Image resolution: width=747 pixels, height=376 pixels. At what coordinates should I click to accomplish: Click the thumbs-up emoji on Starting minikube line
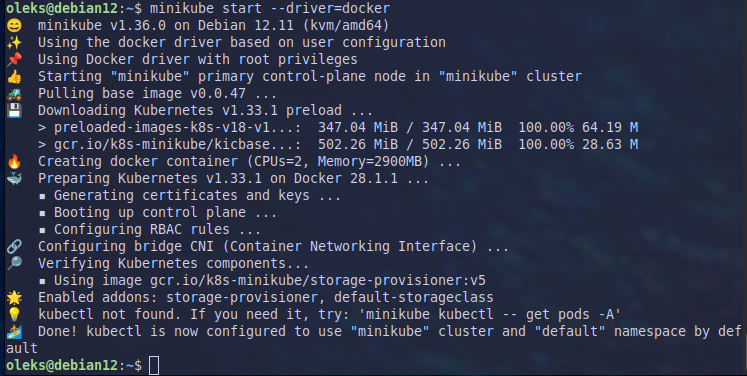[x=14, y=77]
